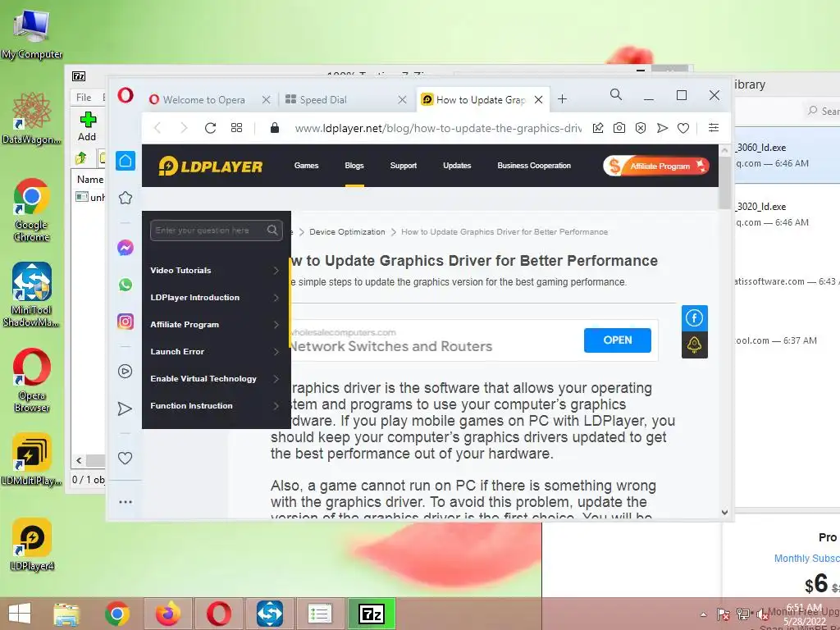Screen dimensions: 840x630
Task: Open My Computer desktop icon
Action: (32, 34)
